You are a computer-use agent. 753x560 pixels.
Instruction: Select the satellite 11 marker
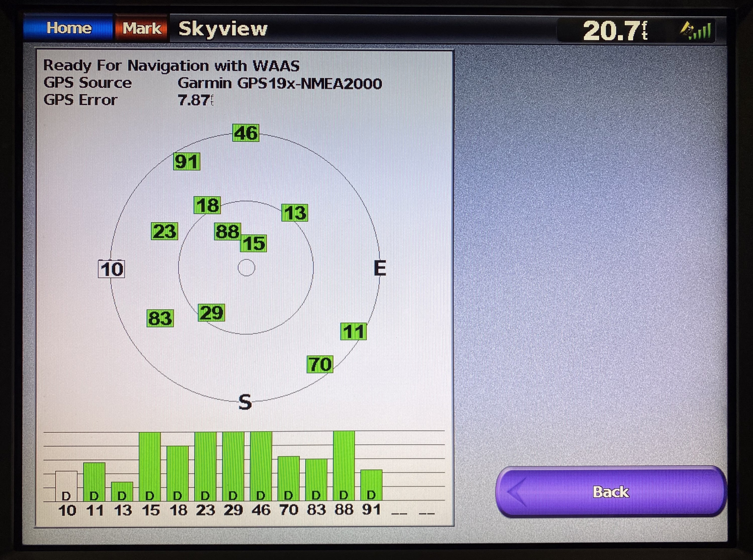(354, 331)
